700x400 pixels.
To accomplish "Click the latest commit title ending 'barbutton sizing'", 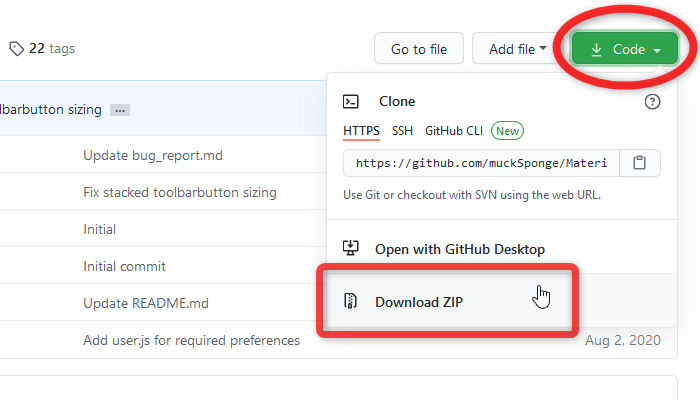I will pyautogui.click(x=50, y=110).
